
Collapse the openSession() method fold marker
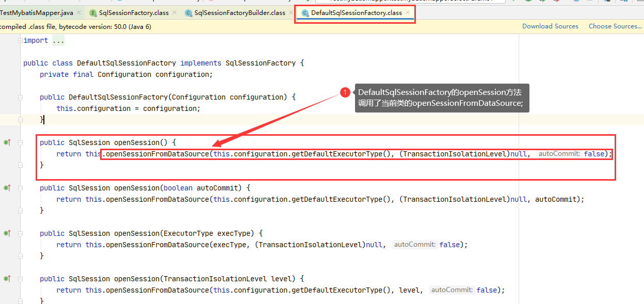pos(20,142)
